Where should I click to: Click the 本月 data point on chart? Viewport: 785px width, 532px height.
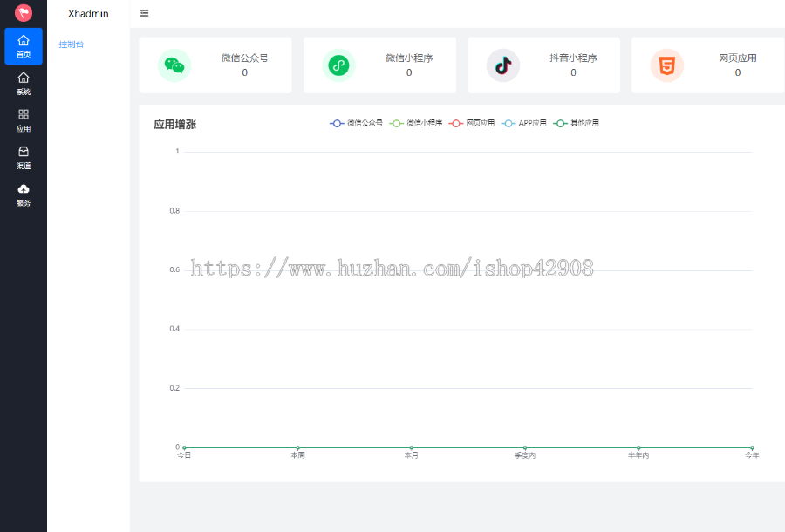click(412, 447)
